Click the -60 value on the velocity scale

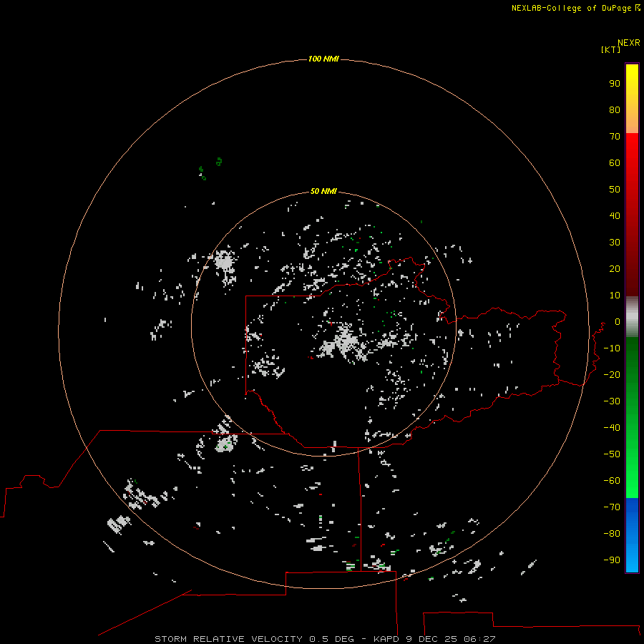point(612,481)
